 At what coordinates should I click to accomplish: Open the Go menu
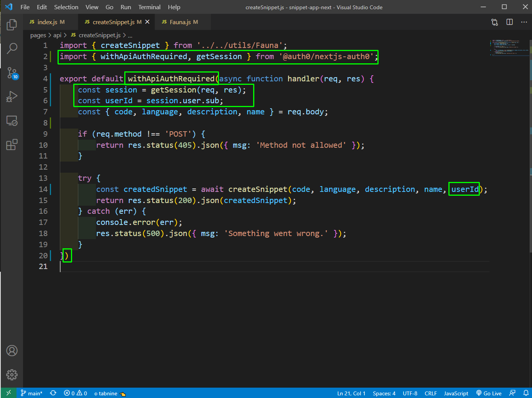pos(109,7)
